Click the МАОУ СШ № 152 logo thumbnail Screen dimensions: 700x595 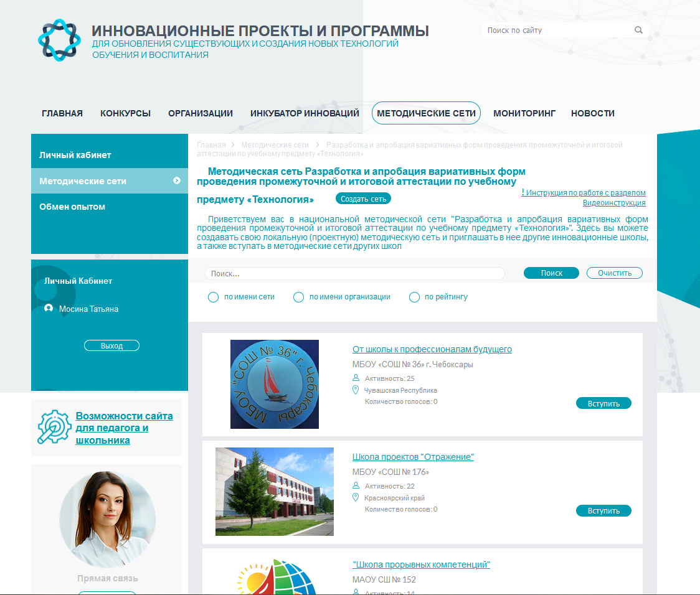tap(277, 576)
